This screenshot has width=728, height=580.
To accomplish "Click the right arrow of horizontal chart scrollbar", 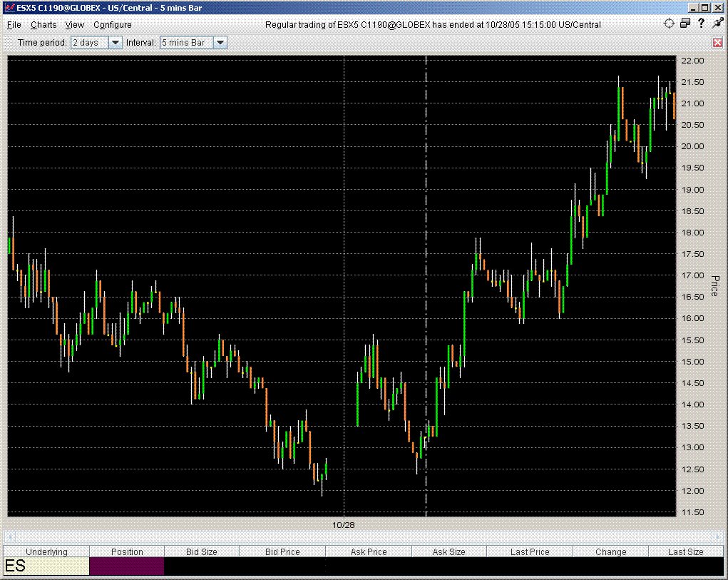I will [719, 536].
